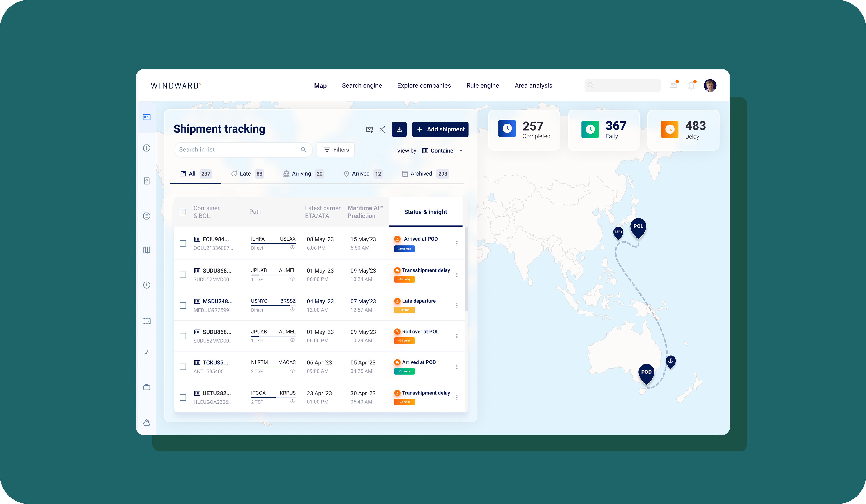Open the chat messages icon
The image size is (866, 504).
673,86
